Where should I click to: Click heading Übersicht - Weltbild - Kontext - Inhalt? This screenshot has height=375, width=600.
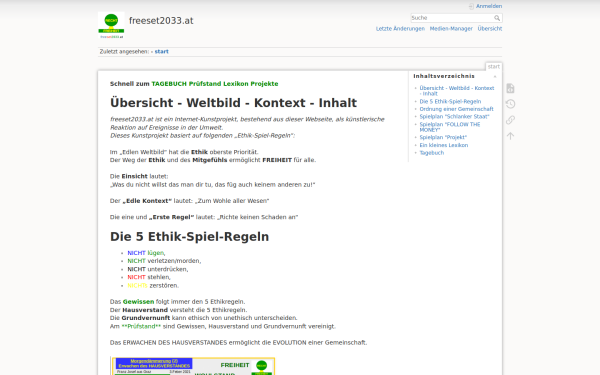pos(233,103)
